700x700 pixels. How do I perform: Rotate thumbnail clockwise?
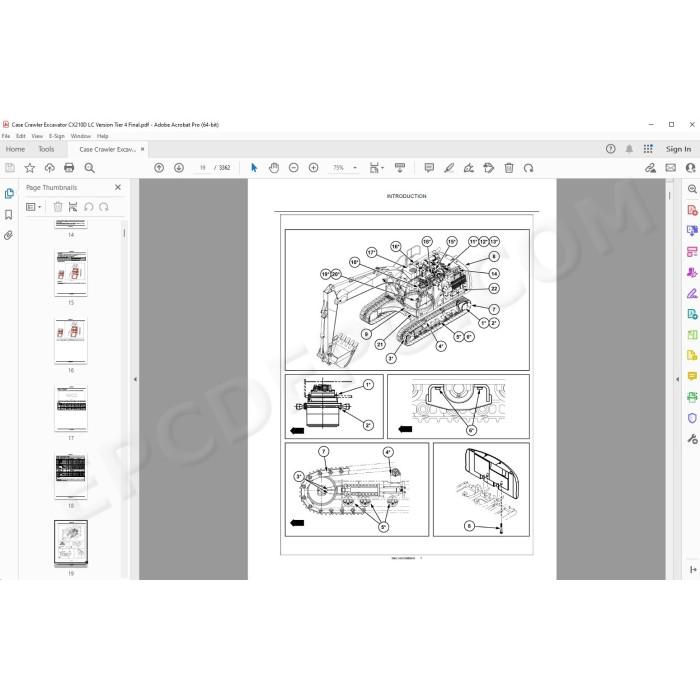[x=104, y=207]
